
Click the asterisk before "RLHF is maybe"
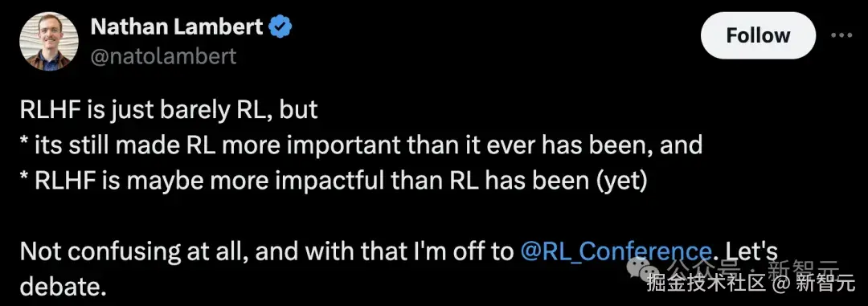[x=25, y=177]
